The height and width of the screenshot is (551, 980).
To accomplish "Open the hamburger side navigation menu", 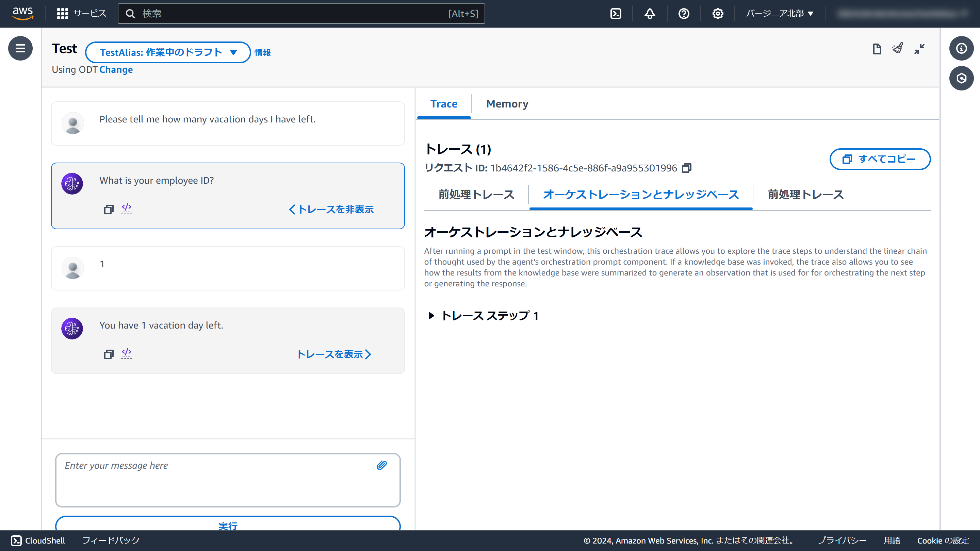I will [20, 48].
